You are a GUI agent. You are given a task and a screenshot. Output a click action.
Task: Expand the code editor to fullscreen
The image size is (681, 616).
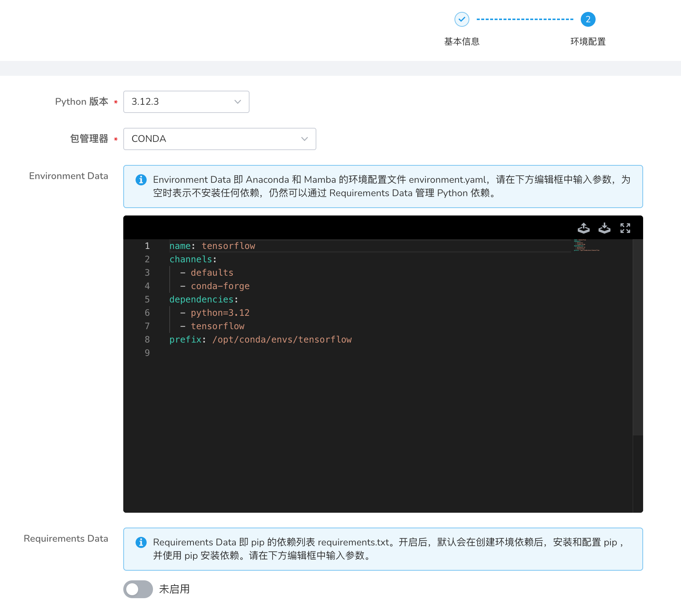click(x=625, y=228)
